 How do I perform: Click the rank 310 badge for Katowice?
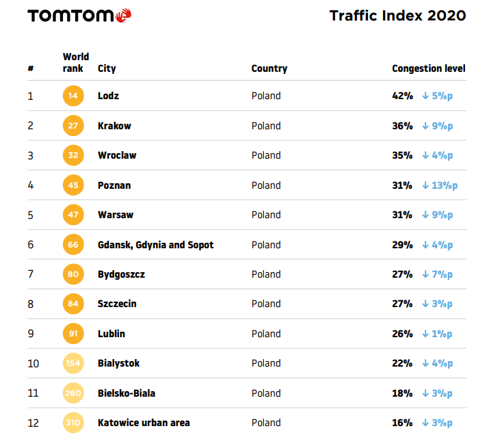(x=72, y=423)
